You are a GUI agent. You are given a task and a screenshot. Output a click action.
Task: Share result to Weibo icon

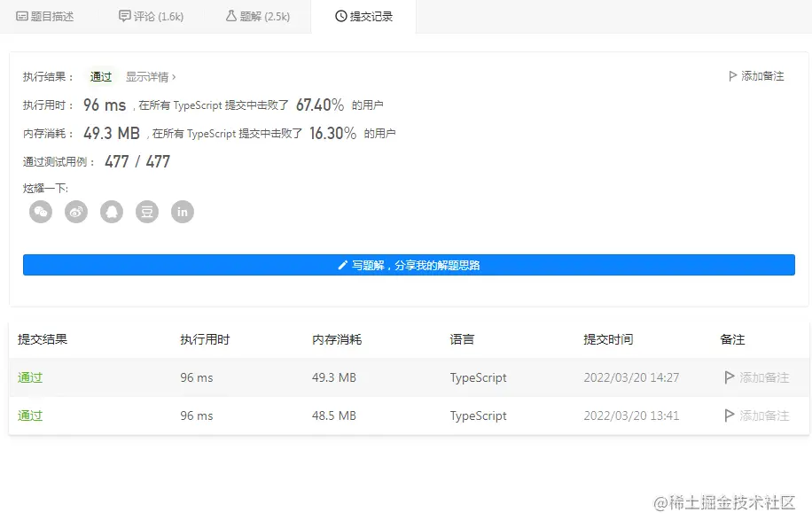(76, 212)
